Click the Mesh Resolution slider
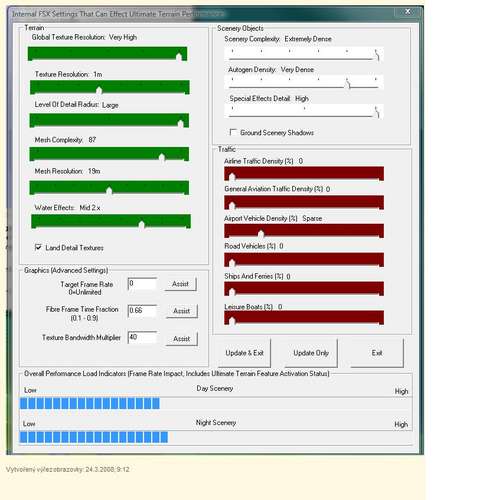The height and width of the screenshot is (500, 496). click(109, 187)
